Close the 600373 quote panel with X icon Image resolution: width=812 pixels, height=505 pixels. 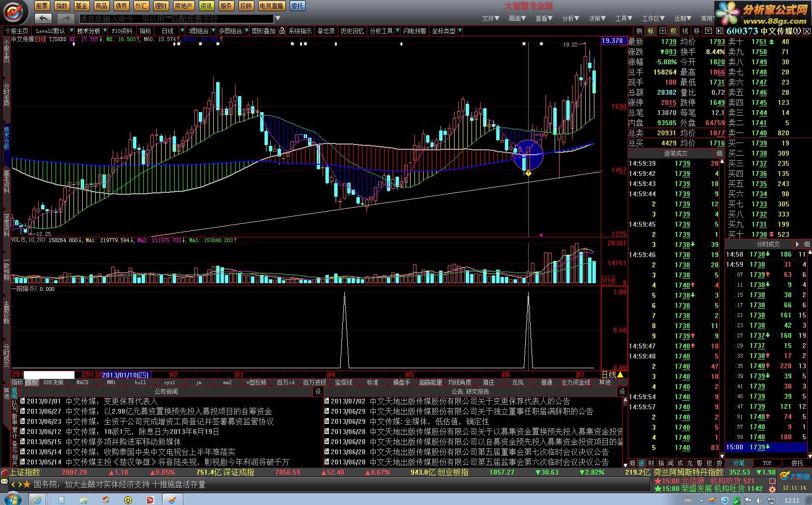click(x=807, y=31)
